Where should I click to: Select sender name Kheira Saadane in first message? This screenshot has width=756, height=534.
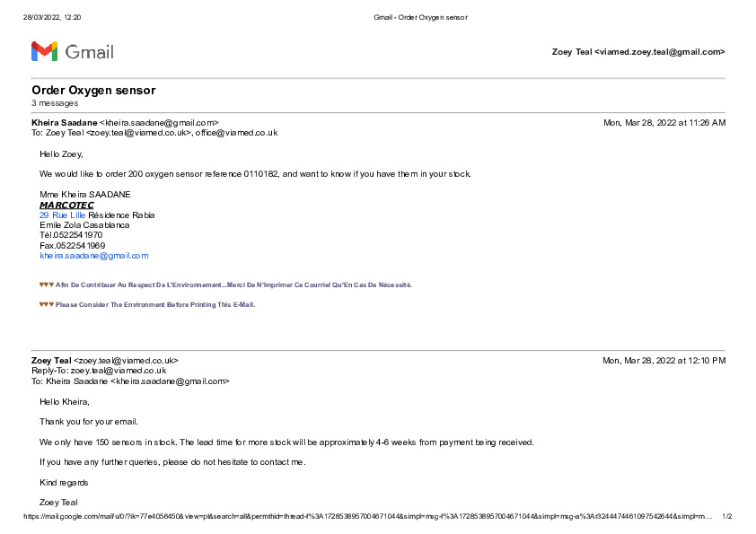tap(65, 122)
